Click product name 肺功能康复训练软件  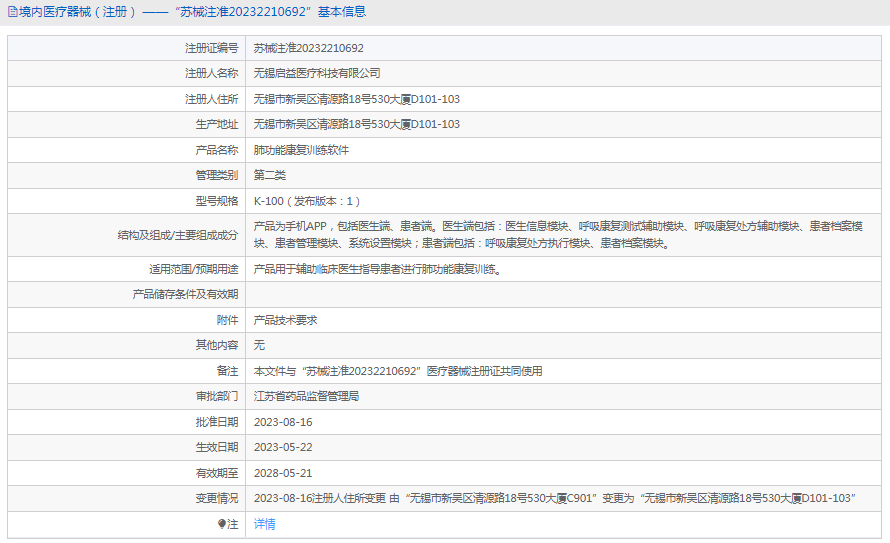click(x=301, y=150)
